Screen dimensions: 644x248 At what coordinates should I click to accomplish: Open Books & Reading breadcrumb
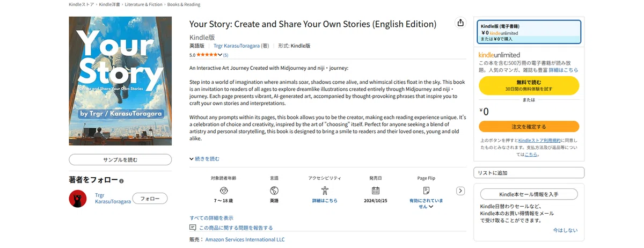coord(184,4)
